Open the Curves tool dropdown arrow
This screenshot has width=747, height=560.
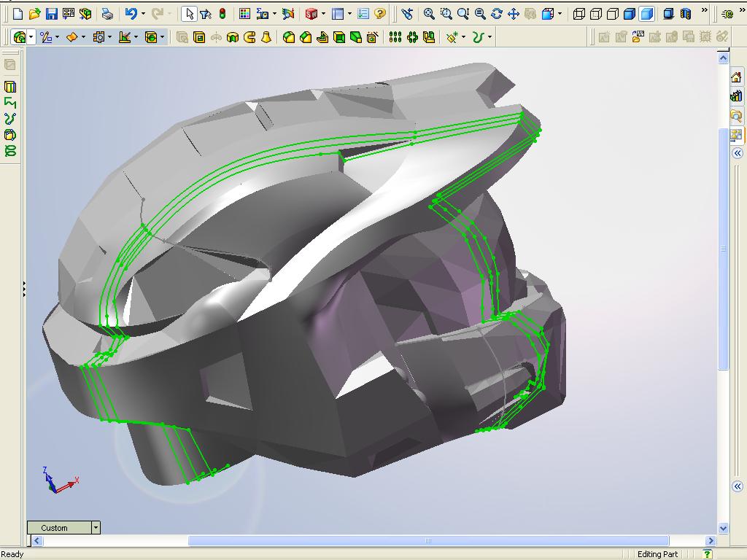pyautogui.click(x=489, y=36)
